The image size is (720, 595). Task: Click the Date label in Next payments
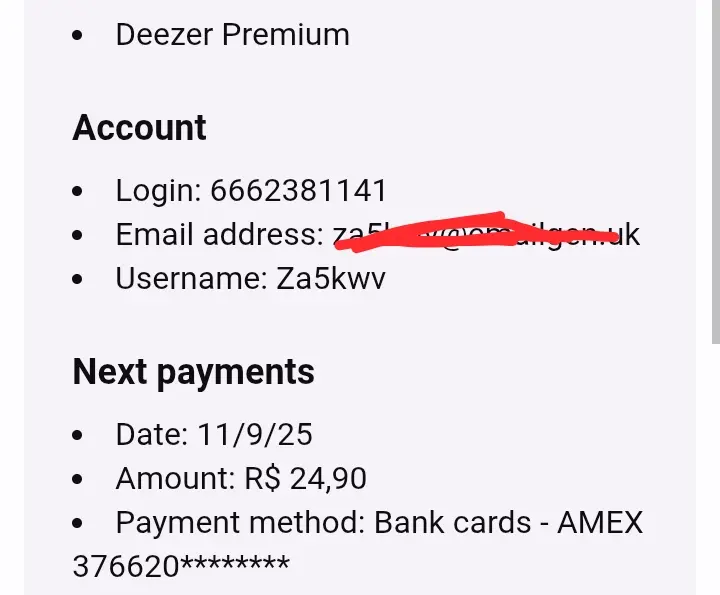[152, 434]
